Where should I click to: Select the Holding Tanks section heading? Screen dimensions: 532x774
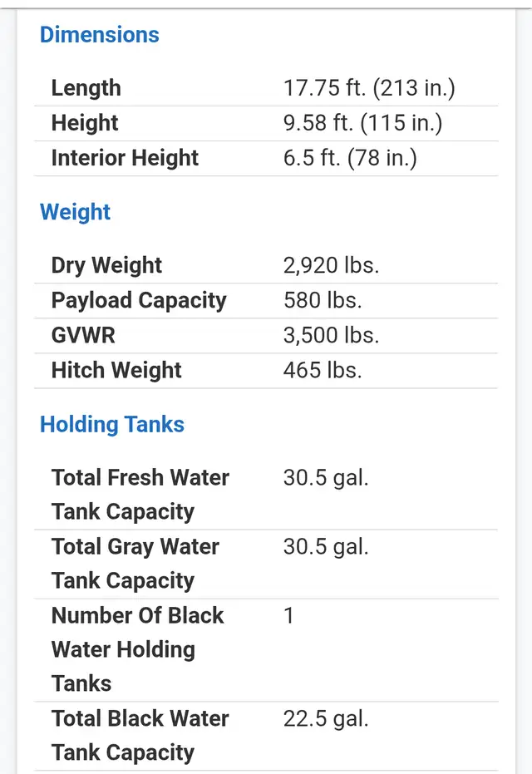[112, 425]
